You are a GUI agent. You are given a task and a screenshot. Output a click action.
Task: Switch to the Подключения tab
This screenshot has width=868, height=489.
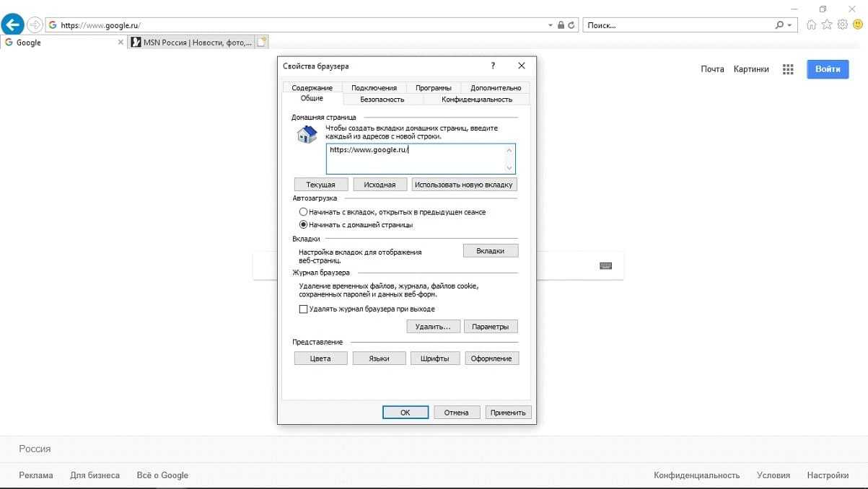(x=374, y=88)
